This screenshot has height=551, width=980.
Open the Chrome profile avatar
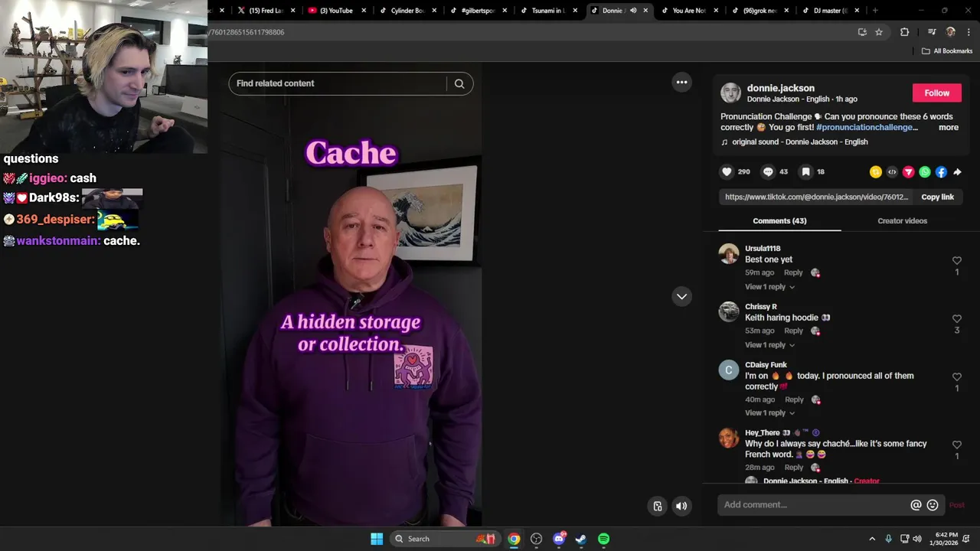click(951, 32)
